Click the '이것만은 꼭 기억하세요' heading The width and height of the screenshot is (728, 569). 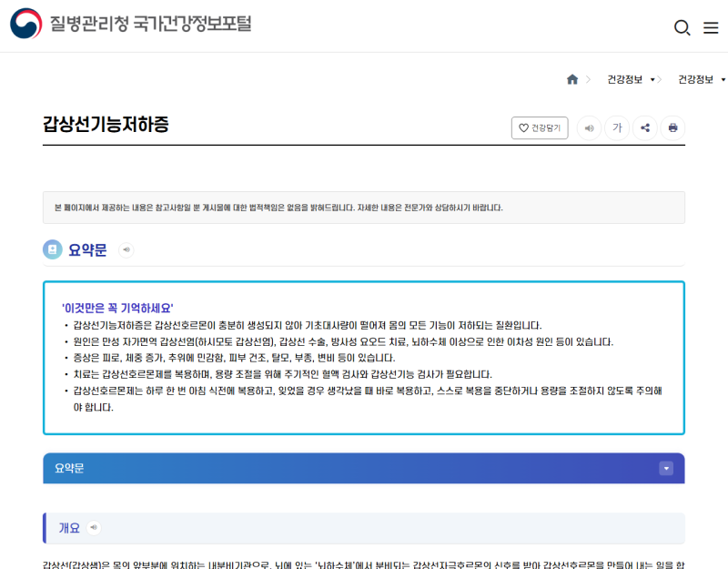(x=117, y=308)
